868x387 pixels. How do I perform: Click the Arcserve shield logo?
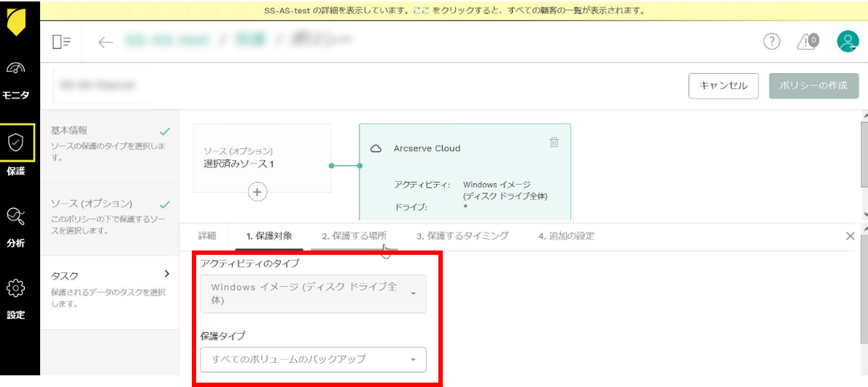(16, 22)
